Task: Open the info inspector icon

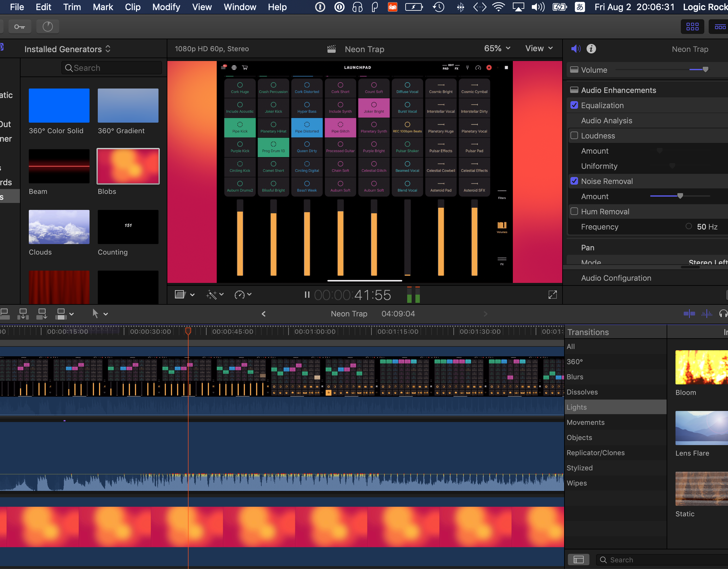Action: (x=591, y=49)
